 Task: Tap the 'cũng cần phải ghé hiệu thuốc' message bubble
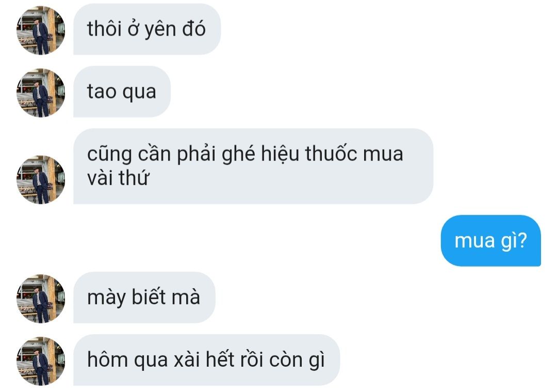coord(253,166)
